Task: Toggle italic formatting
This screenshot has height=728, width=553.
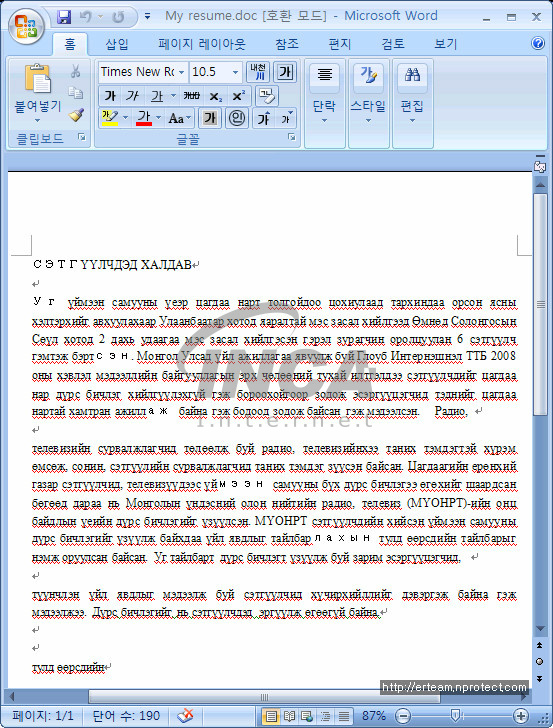Action: (x=133, y=96)
